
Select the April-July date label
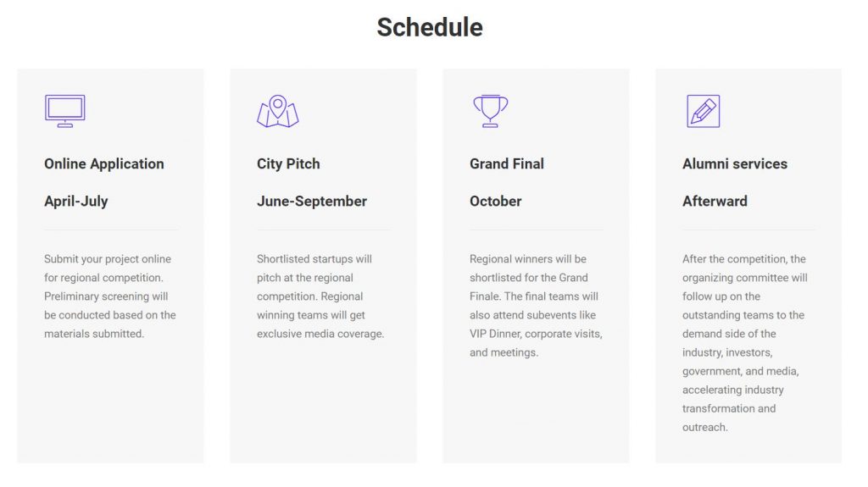(76, 202)
